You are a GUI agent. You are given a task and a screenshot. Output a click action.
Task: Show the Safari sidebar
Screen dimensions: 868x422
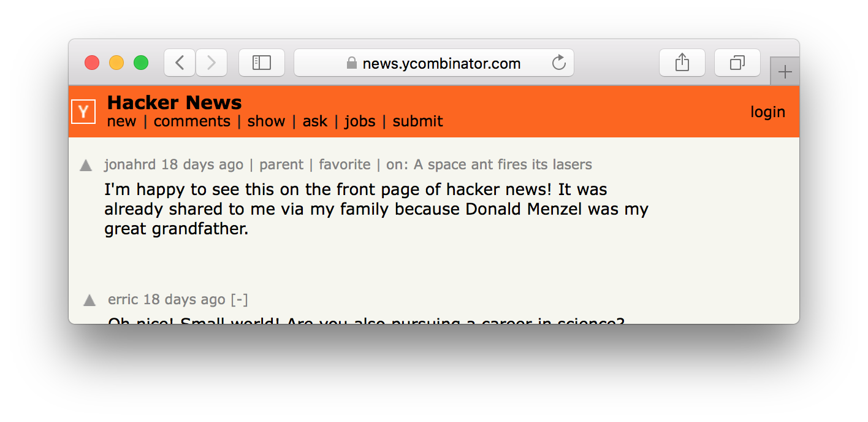262,63
